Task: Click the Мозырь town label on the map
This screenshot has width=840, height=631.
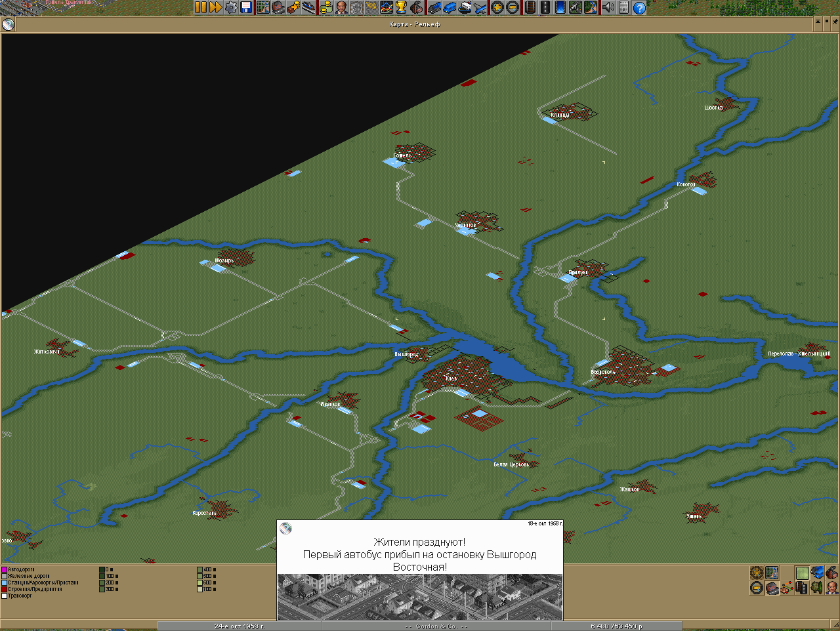Action: coord(224,260)
